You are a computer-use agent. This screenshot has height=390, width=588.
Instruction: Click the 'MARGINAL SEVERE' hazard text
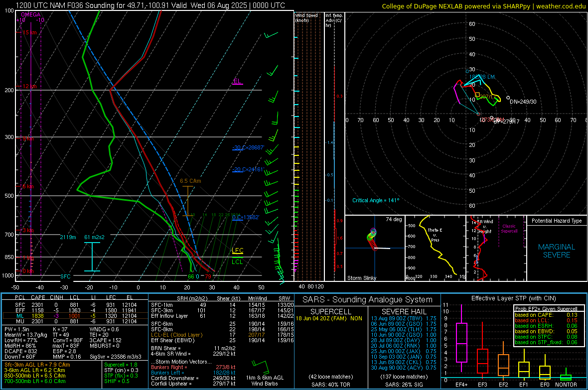(557, 251)
